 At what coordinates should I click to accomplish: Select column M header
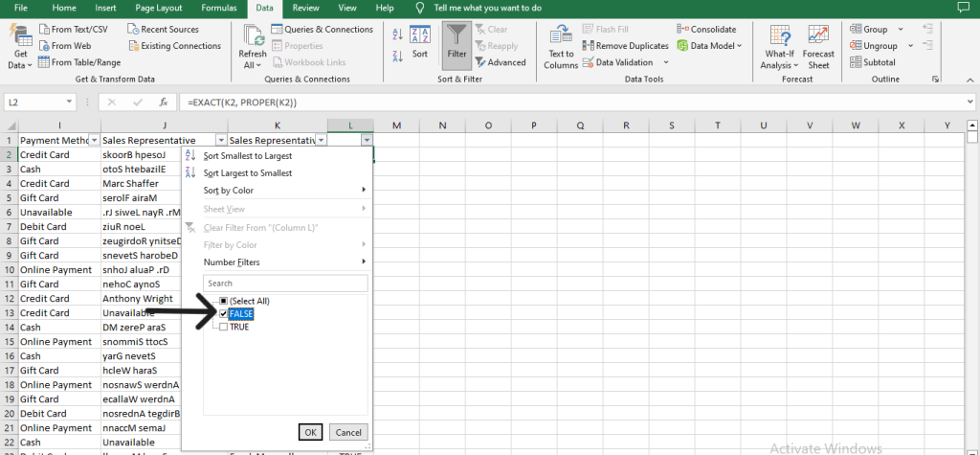(x=397, y=125)
